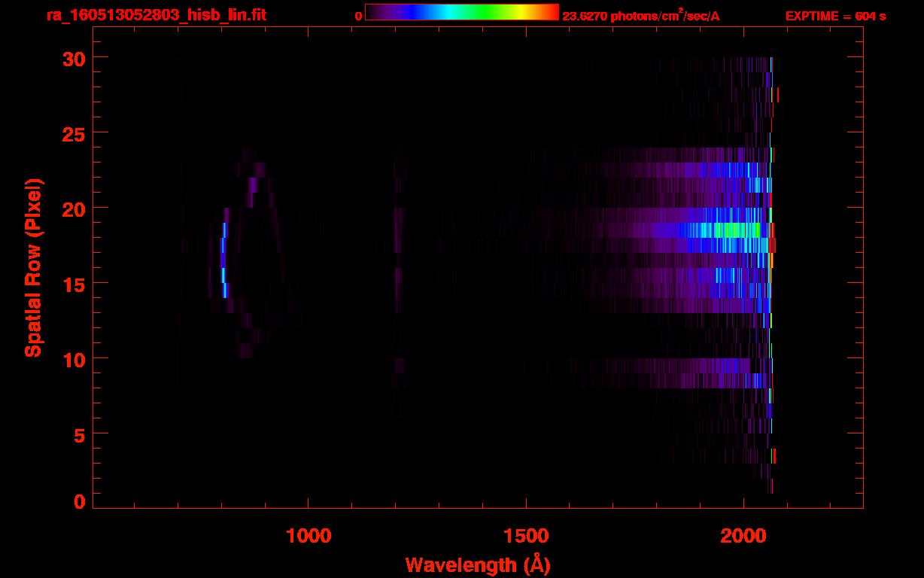Click the Wavelength (Å) axis title
The image size is (924, 578).
pos(478,564)
